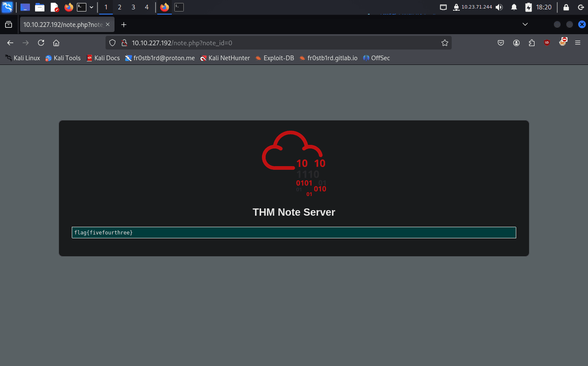The image size is (588, 366).
Task: Open the Pocket save icon
Action: pyautogui.click(x=501, y=43)
